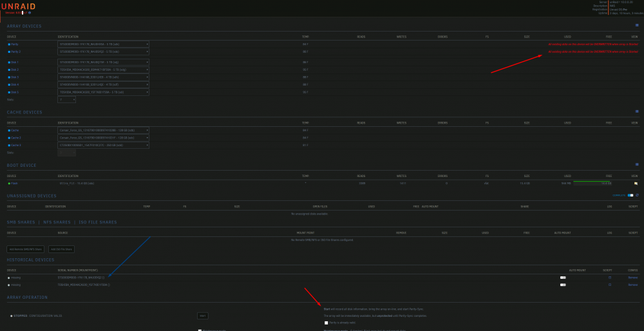Open the Disk 4 device dropdown

click(103, 84)
